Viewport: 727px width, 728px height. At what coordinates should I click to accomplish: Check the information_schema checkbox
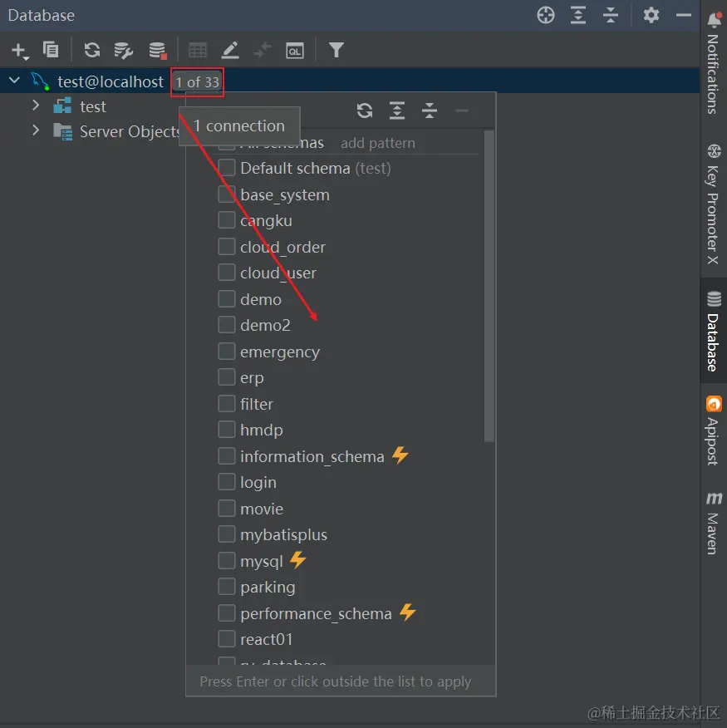tap(227, 456)
